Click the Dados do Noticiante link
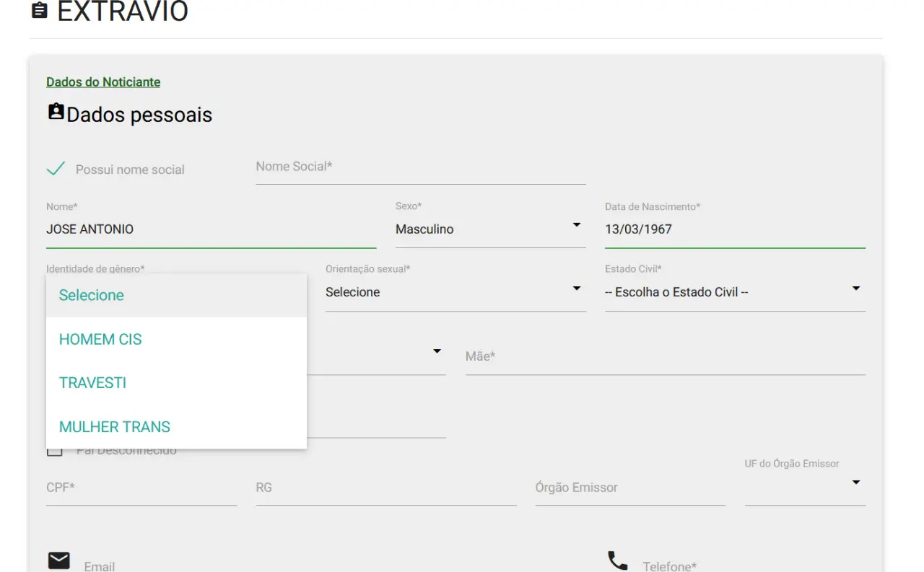This screenshot has width=924, height=572. tap(103, 82)
